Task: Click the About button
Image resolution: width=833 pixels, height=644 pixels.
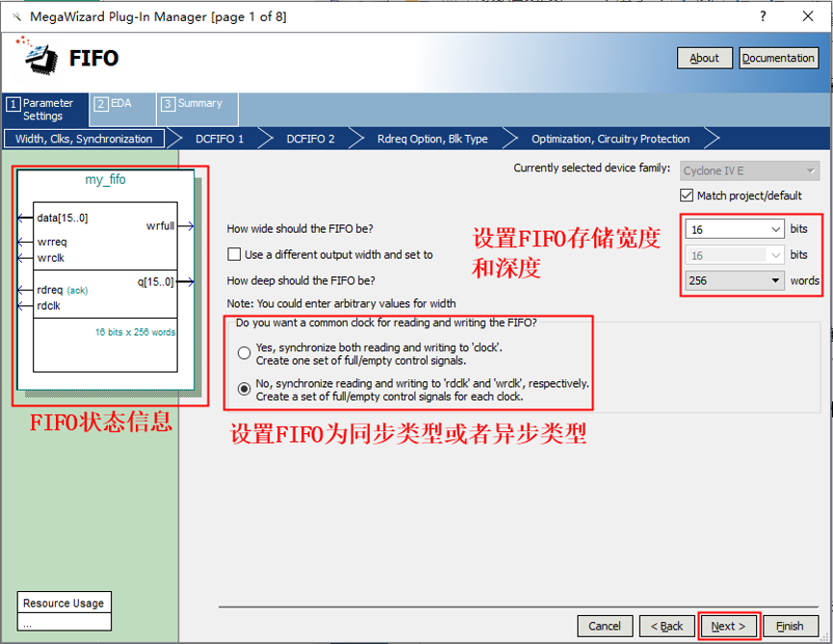Action: pos(704,58)
